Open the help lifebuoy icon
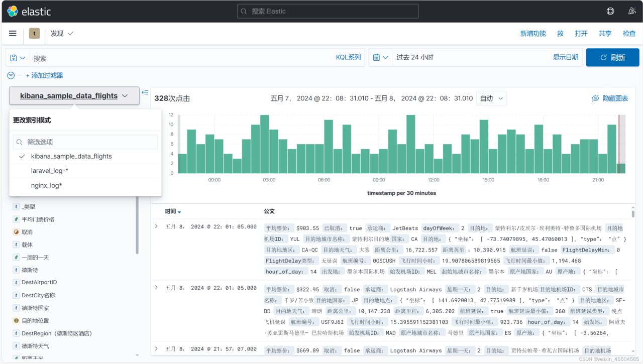 [x=610, y=11]
